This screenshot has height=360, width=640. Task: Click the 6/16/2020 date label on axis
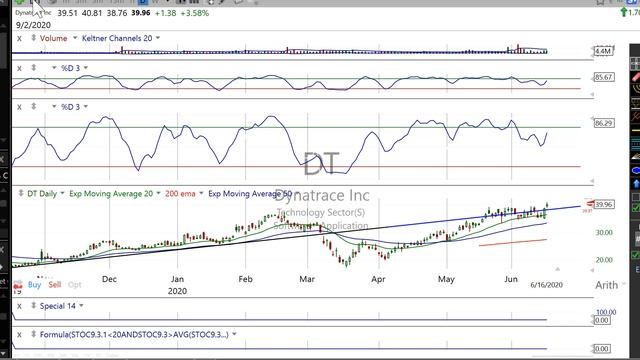(547, 285)
